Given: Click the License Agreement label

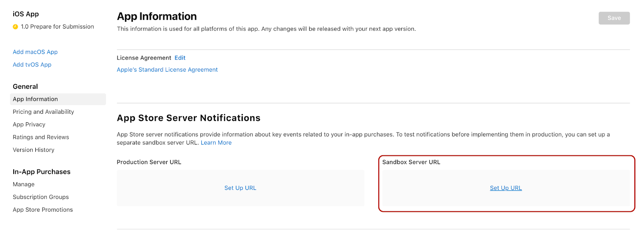Looking at the screenshot, I should (x=144, y=58).
